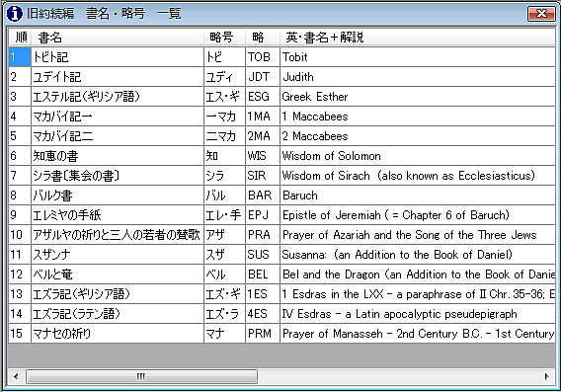Image resolution: width=561 pixels, height=392 pixels.
Task: Click the 1MA code cell
Action: pyautogui.click(x=263, y=117)
